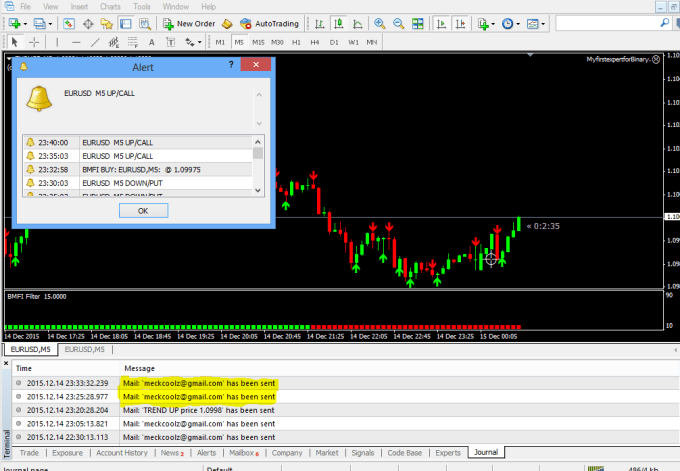Open the Profiles toolbar icon

click(x=39, y=23)
